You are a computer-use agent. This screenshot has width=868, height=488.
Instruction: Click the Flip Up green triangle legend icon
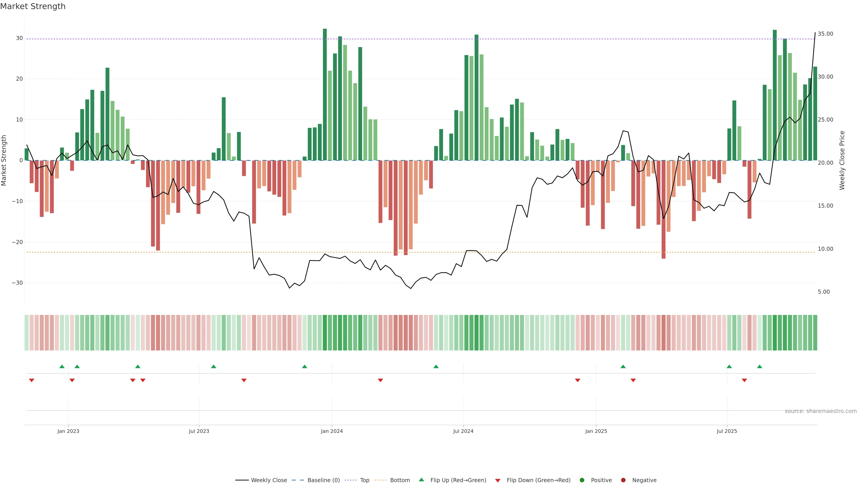[421, 480]
